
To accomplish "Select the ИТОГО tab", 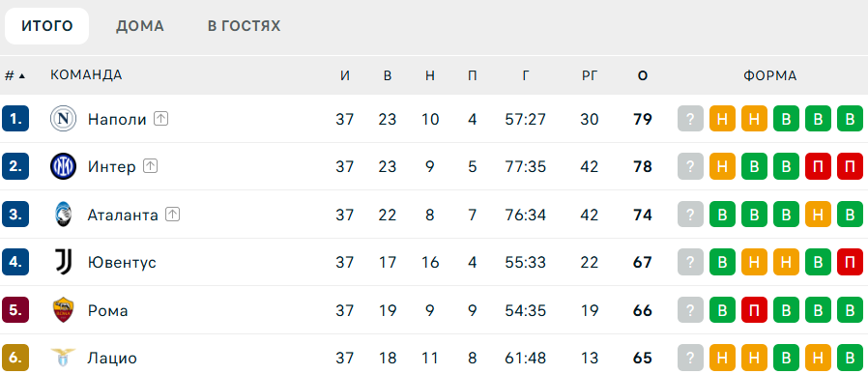I will point(47,26).
